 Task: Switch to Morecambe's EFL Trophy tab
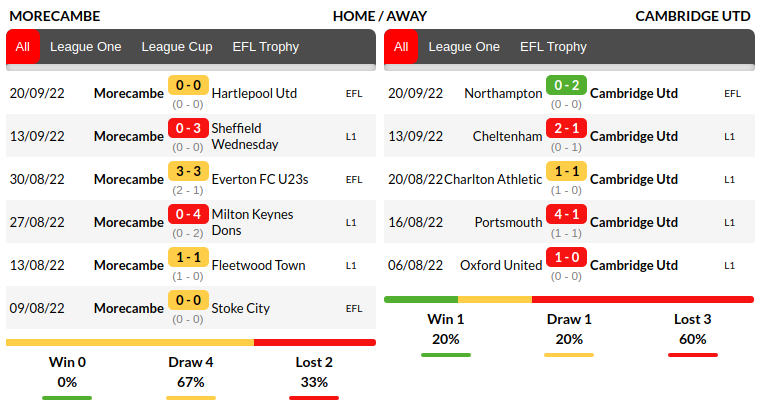[266, 47]
